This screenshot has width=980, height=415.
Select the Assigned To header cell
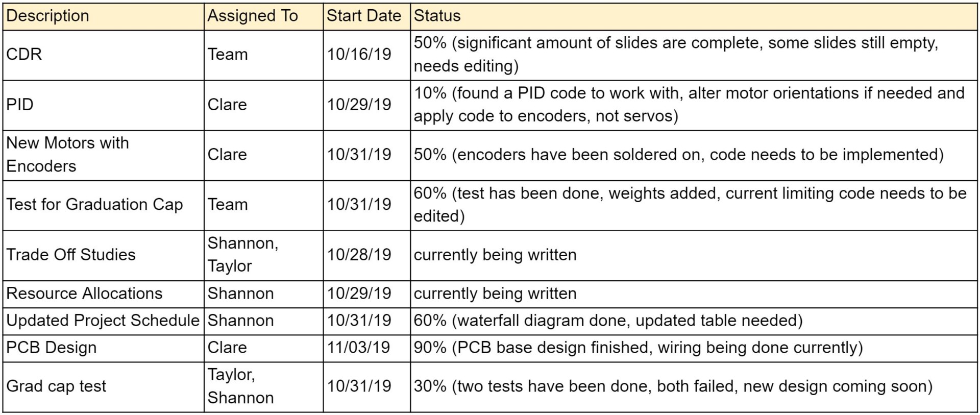point(264,16)
